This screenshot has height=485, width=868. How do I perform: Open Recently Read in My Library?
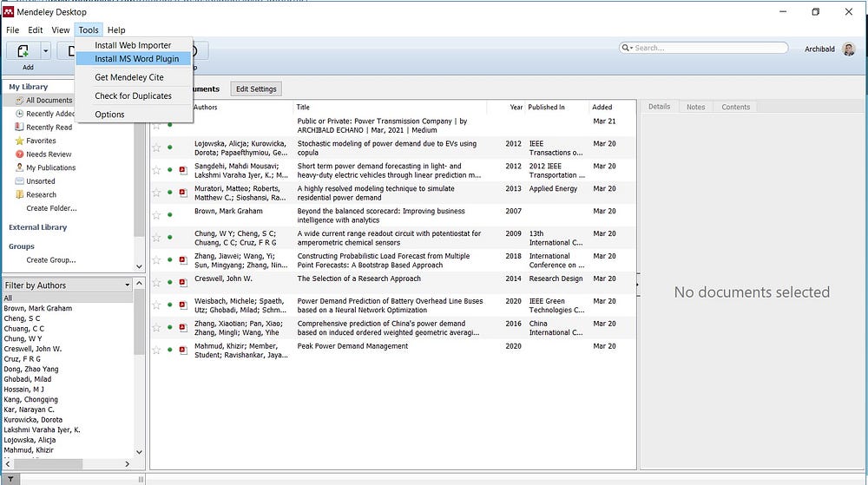coord(49,128)
